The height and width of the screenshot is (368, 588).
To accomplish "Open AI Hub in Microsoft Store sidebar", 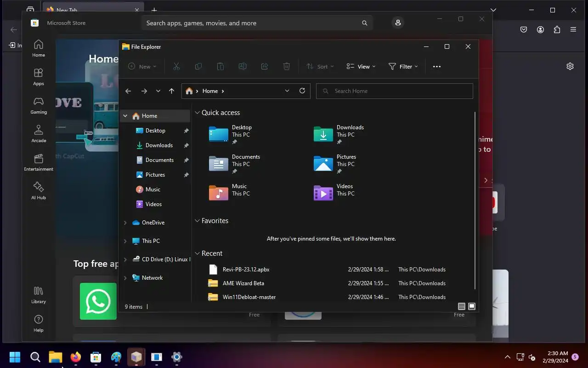I will [39, 191].
